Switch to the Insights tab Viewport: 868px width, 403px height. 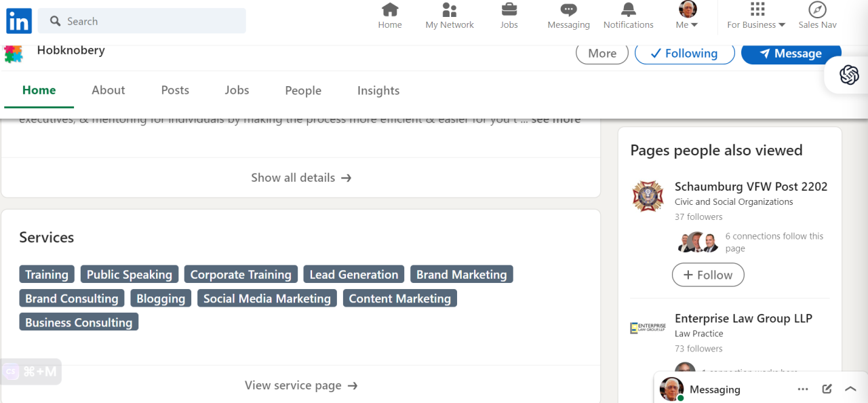click(x=378, y=90)
